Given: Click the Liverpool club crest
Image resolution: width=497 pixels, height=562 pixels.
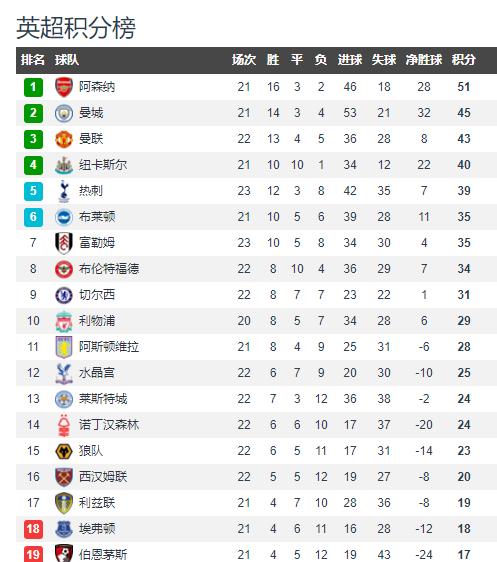Looking at the screenshot, I should coord(64,321).
